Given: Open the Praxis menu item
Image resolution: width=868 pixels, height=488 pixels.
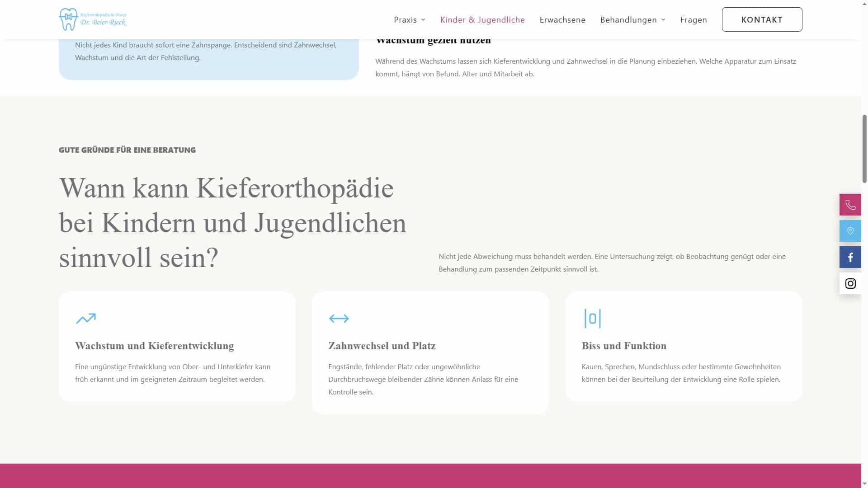Looking at the screenshot, I should coord(406,19).
